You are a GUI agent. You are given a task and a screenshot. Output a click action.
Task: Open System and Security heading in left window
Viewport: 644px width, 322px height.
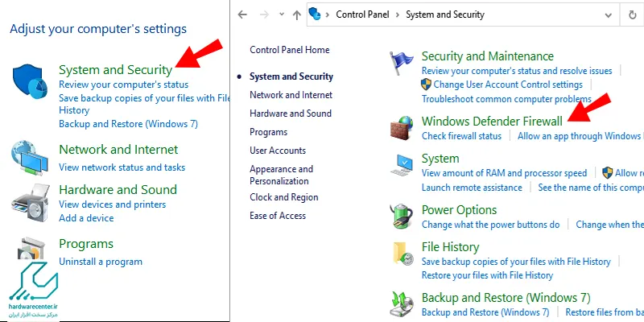(x=115, y=70)
